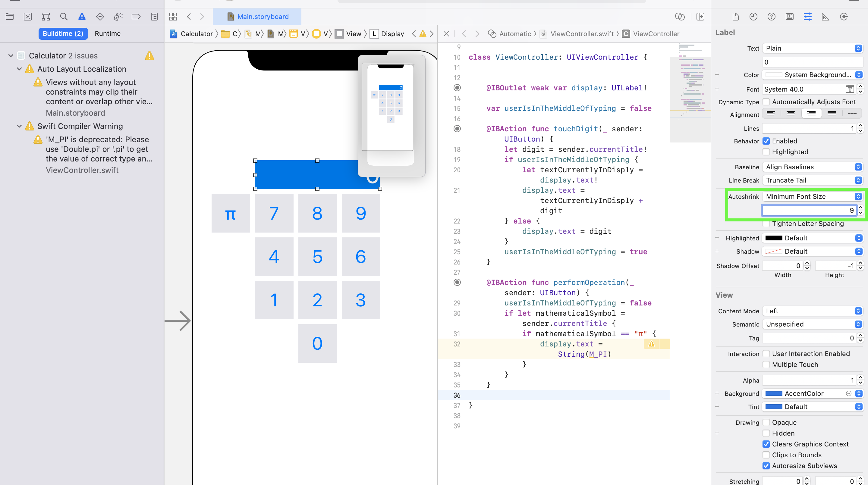This screenshot has width=868, height=485.
Task: Switch to the Runtime issues tab
Action: coord(108,33)
